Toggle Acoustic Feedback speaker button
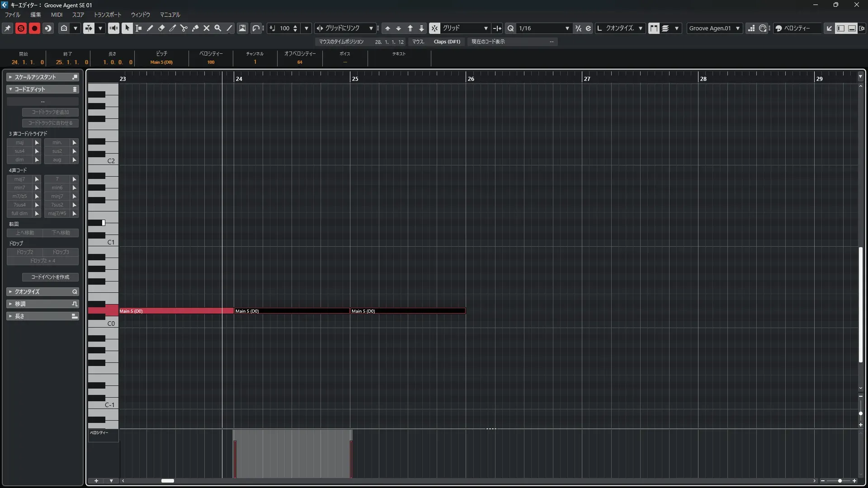Image resolution: width=868 pixels, height=488 pixels. point(113,28)
